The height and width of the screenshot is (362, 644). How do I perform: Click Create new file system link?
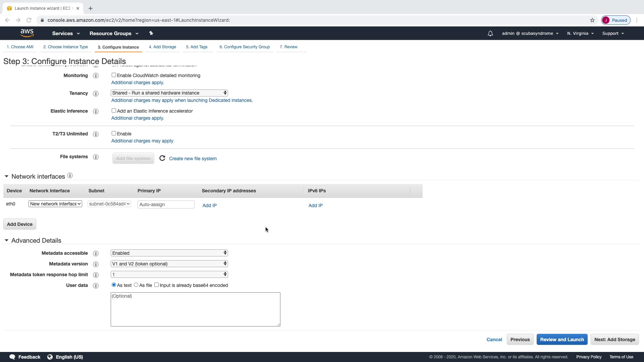(193, 159)
